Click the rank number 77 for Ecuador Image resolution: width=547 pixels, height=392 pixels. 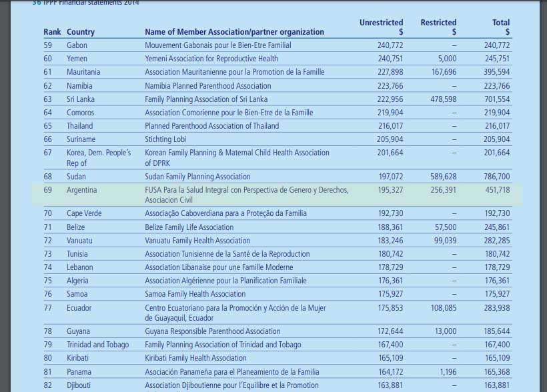click(x=48, y=308)
